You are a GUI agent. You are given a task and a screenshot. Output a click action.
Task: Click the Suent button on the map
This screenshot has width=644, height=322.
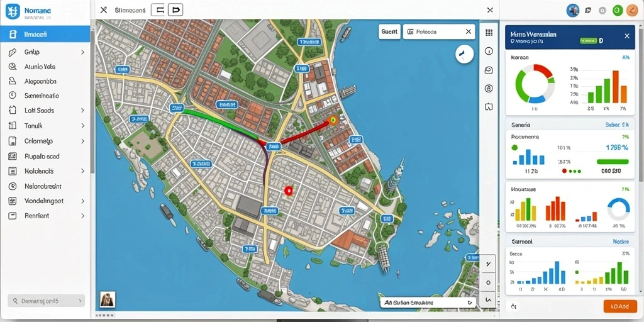pos(389,31)
